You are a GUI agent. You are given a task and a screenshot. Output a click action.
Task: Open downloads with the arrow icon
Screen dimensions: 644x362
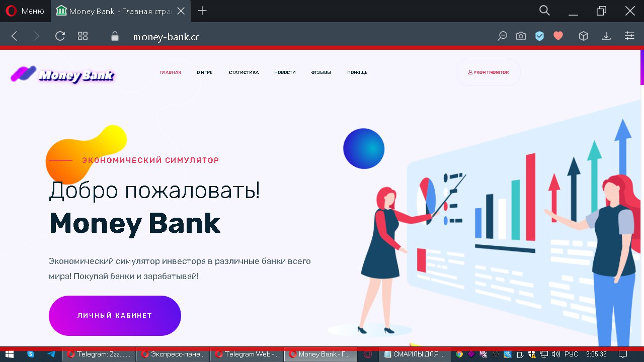[x=606, y=36]
